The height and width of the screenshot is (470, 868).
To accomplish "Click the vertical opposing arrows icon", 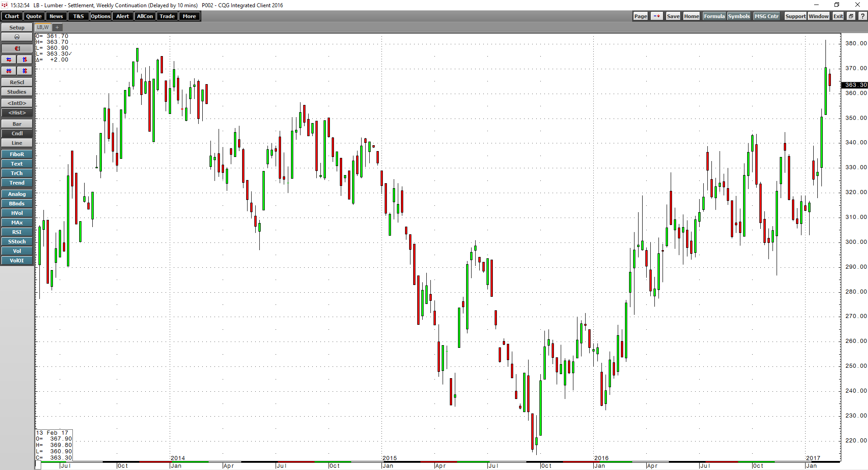I will click(x=25, y=60).
